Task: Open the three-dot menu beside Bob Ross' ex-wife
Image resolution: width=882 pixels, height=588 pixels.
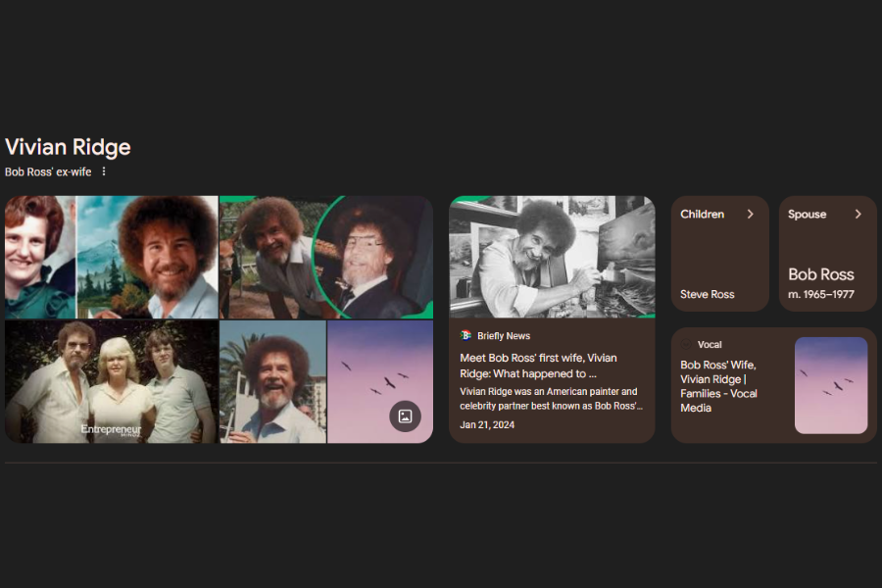Action: (x=104, y=171)
